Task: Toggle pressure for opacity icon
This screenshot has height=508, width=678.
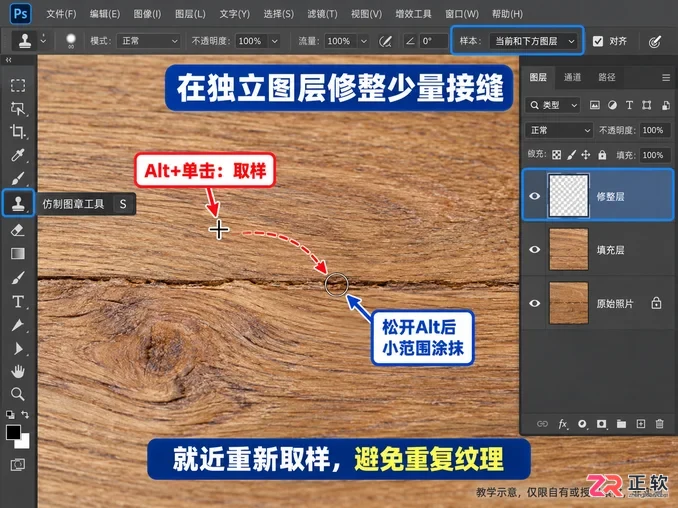Action: (385, 41)
